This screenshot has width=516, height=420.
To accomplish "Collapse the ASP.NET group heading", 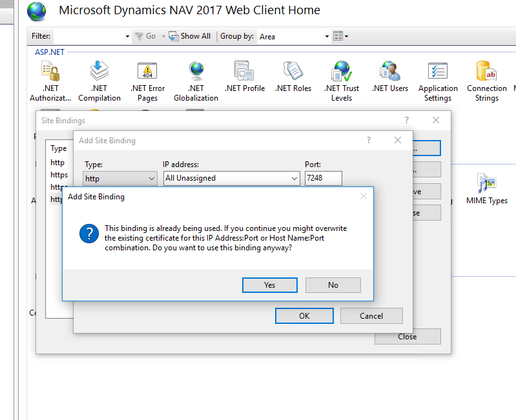I will click(50, 52).
